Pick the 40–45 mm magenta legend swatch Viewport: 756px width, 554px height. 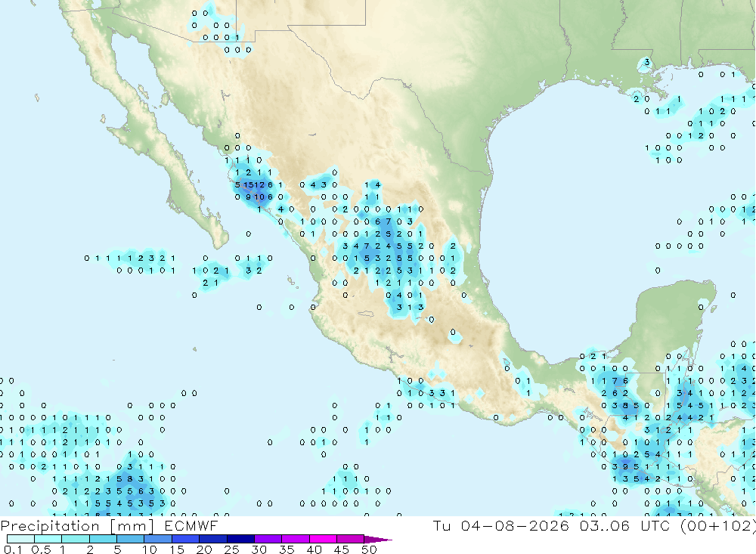[323, 539]
